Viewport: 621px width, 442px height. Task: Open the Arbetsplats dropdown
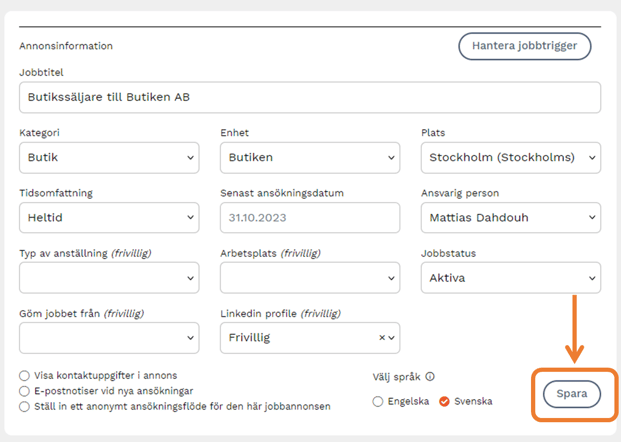(309, 277)
